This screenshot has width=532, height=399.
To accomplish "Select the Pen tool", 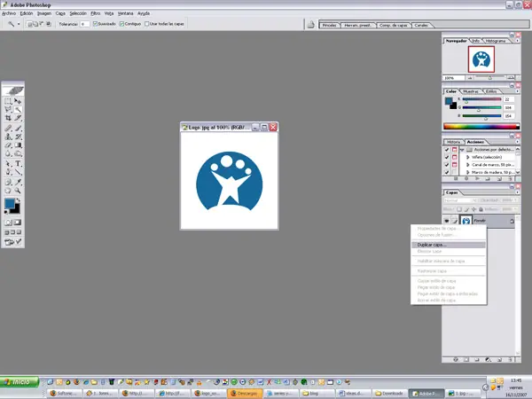I will point(8,172).
